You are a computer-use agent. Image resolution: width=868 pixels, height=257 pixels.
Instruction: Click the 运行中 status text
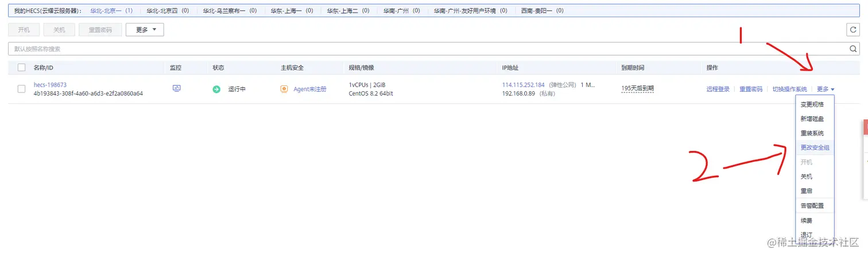[x=237, y=89]
